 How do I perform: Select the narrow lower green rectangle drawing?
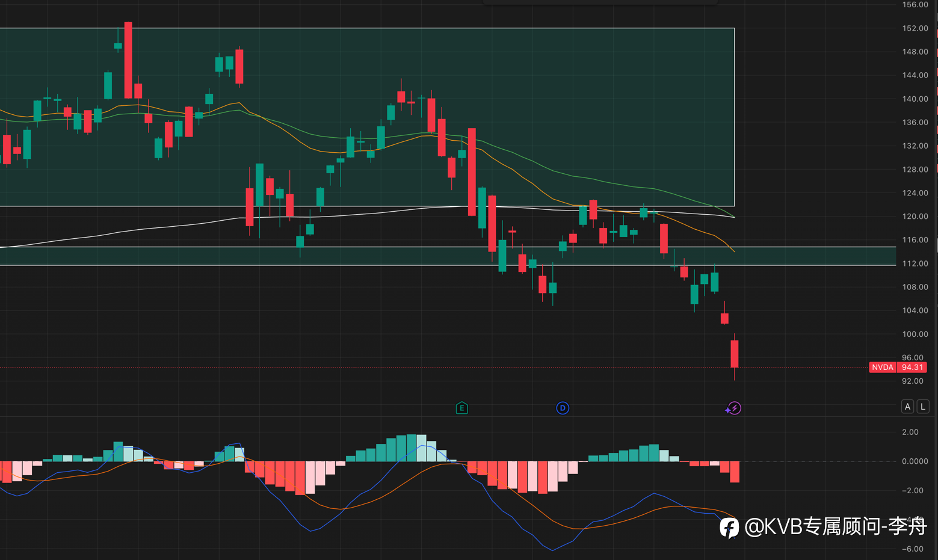(448, 256)
